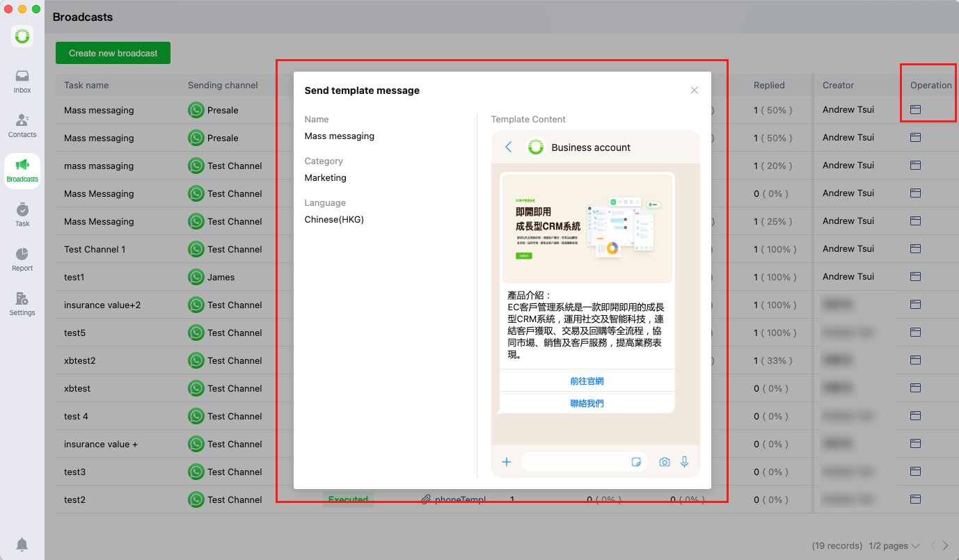This screenshot has height=560, width=959.
Task: Click the 聯絡我們 template button
Action: (x=587, y=403)
